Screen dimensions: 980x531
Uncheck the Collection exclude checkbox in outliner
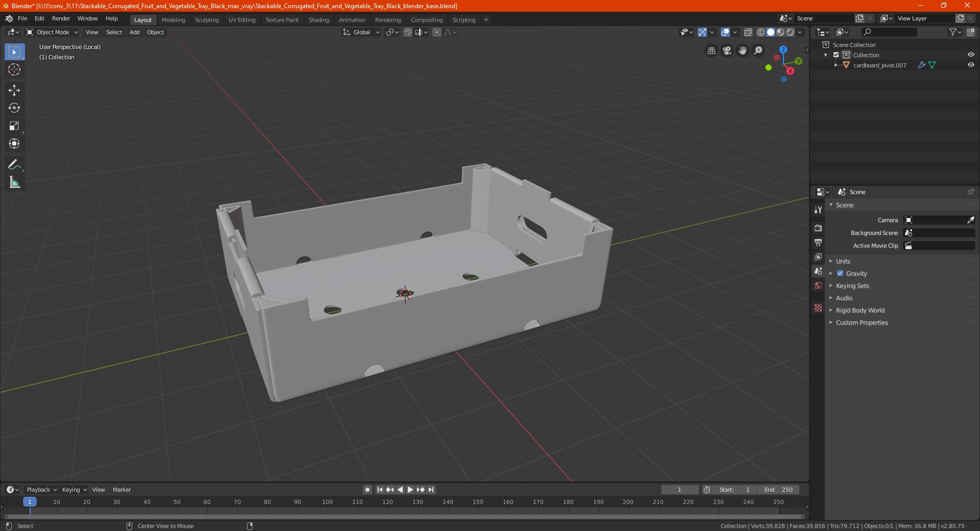[836, 55]
